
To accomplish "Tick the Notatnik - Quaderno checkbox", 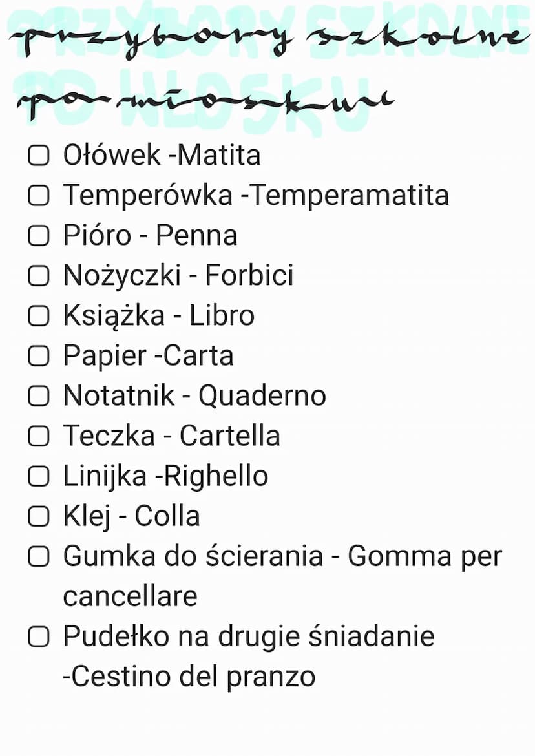I will tap(39, 396).
